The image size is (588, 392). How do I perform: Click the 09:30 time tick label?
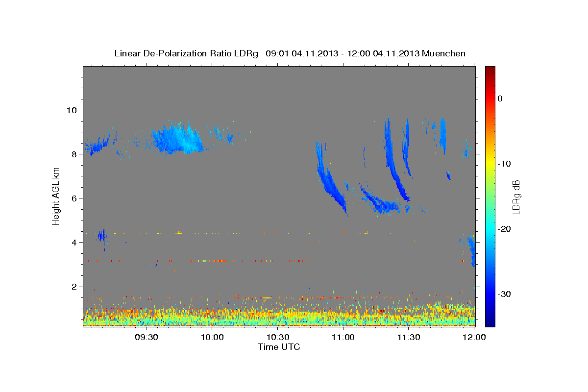(147, 337)
